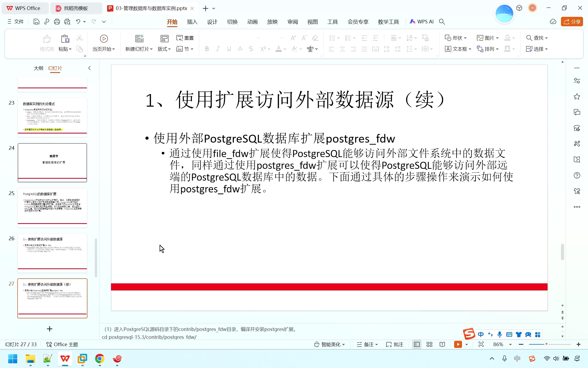The image size is (588, 368).
Task: Switch to the 插入 ribbon tab
Action: (192, 22)
